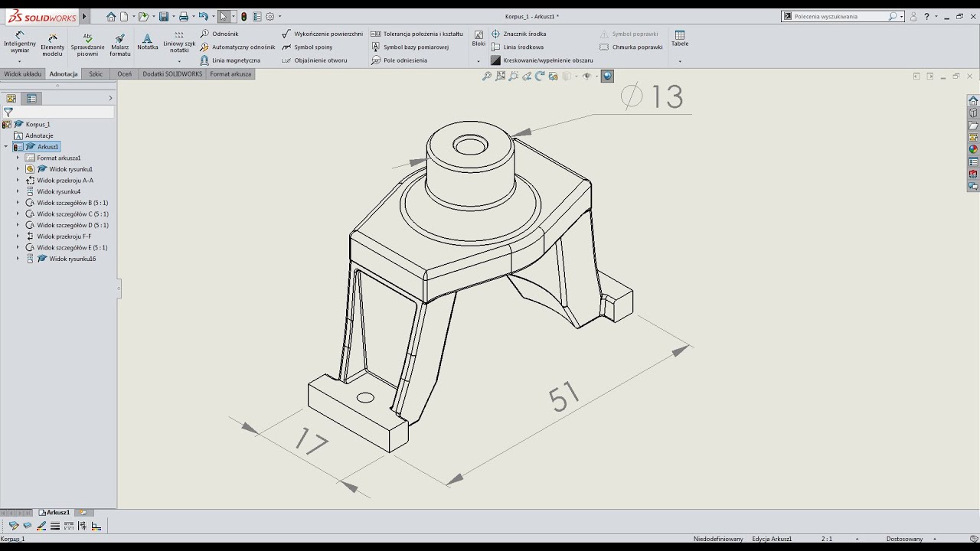Image resolution: width=980 pixels, height=551 pixels.
Task: Insert a Notatka annotation
Action: coord(147,42)
